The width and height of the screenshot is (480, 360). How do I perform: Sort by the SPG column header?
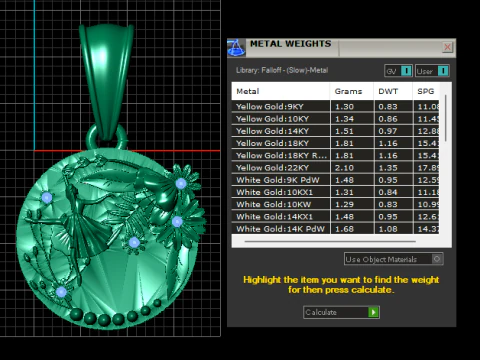[426, 91]
